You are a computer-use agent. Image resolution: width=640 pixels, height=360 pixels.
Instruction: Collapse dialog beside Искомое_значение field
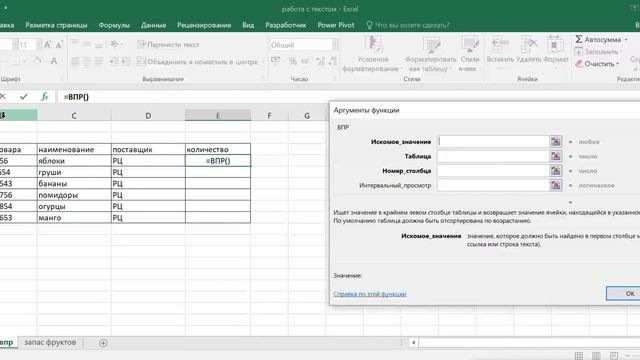tap(556, 142)
